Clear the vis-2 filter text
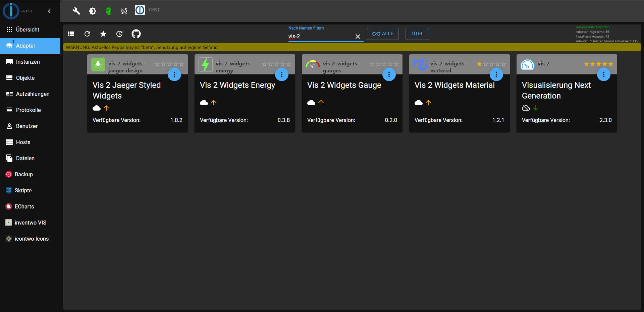The height and width of the screenshot is (312, 644). pos(358,37)
